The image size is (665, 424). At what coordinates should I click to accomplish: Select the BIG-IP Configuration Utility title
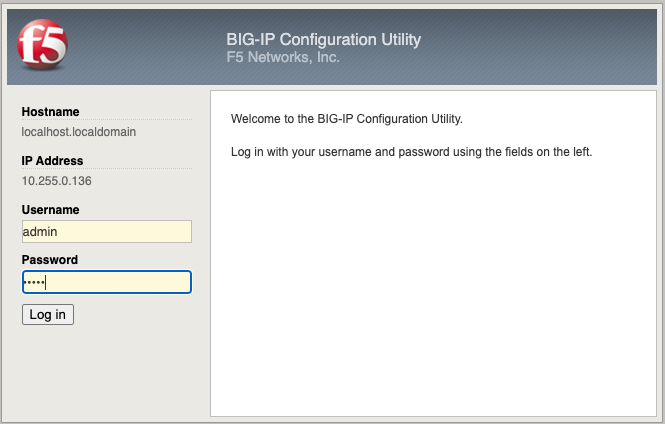(x=323, y=39)
